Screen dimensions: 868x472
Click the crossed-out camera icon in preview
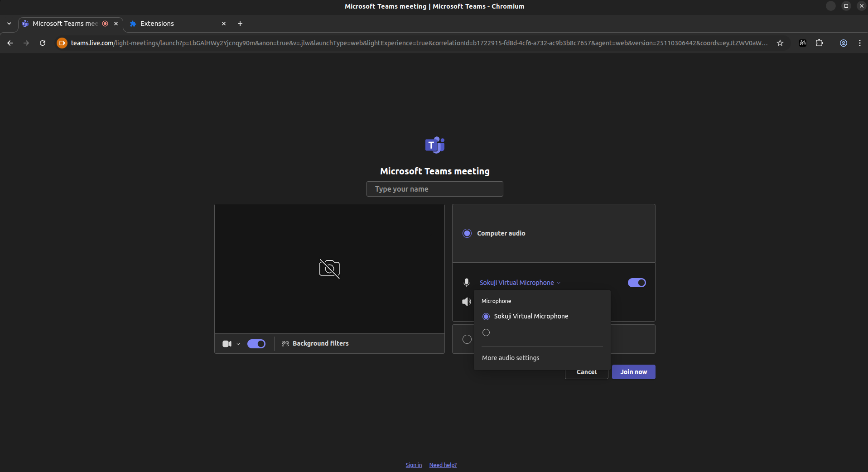pyautogui.click(x=329, y=269)
